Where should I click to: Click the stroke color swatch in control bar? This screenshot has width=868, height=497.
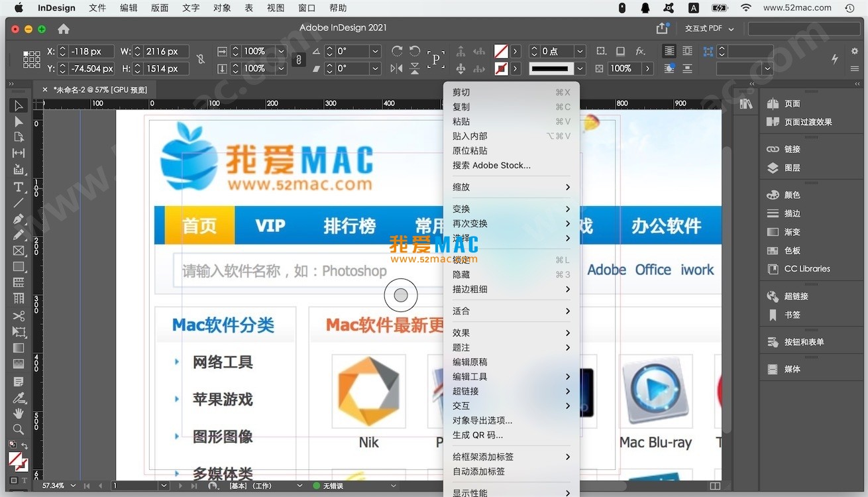click(x=501, y=68)
